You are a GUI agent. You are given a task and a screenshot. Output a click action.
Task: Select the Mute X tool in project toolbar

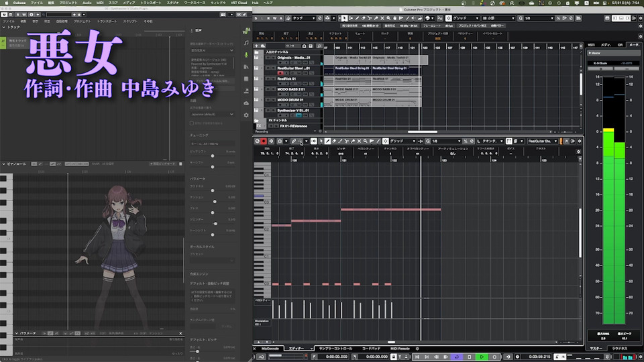click(382, 18)
